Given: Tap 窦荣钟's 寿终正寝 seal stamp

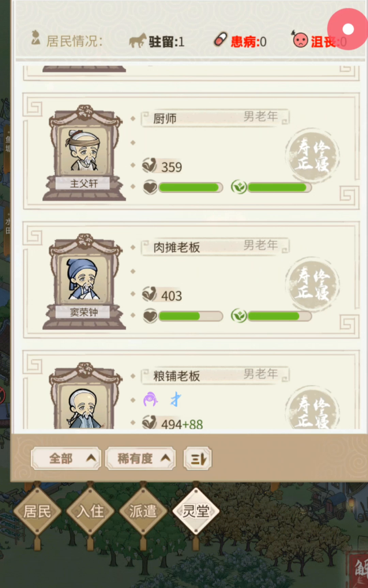Looking at the screenshot, I should pos(312,284).
